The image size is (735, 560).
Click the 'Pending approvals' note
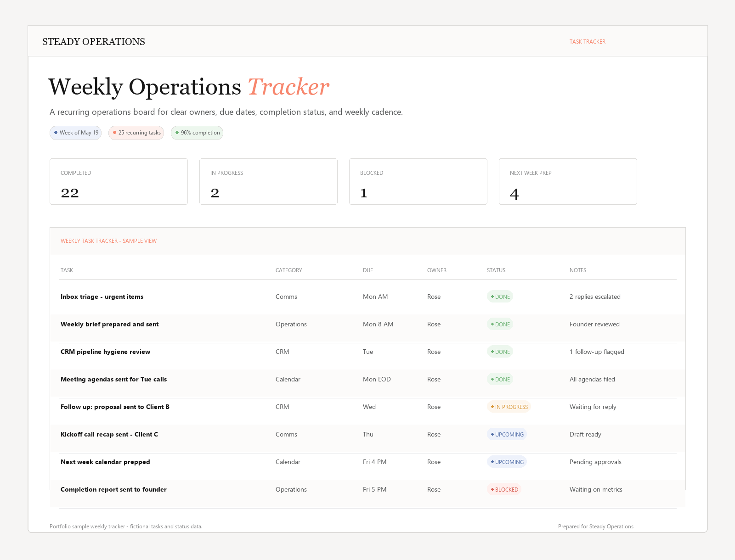595,462
